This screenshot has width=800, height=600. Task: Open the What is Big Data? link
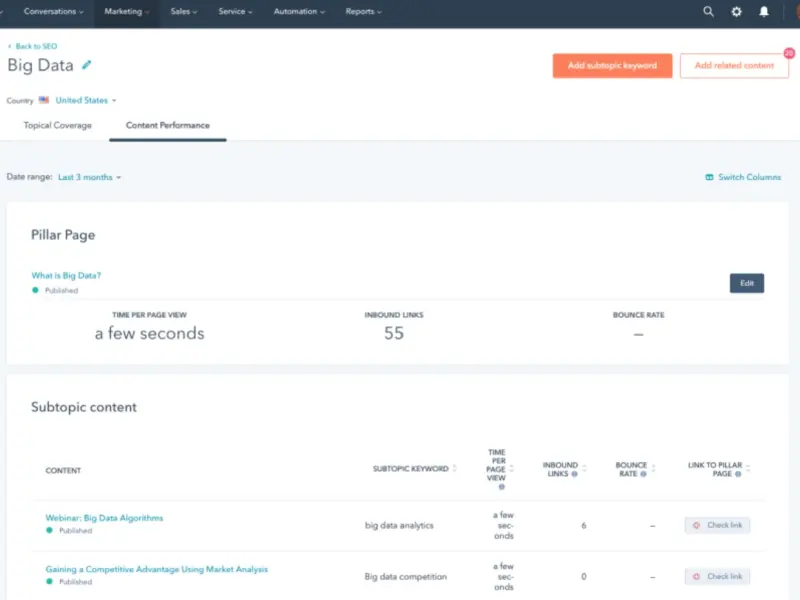click(66, 275)
